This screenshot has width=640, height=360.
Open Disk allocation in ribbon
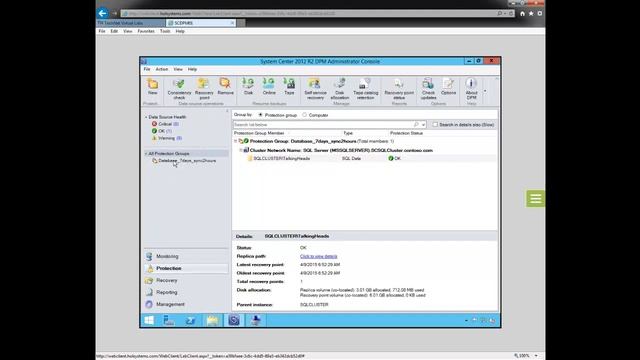[340, 89]
